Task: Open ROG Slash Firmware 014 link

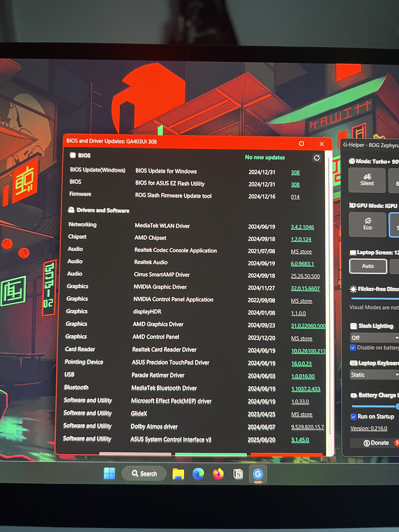Action: pos(295,197)
